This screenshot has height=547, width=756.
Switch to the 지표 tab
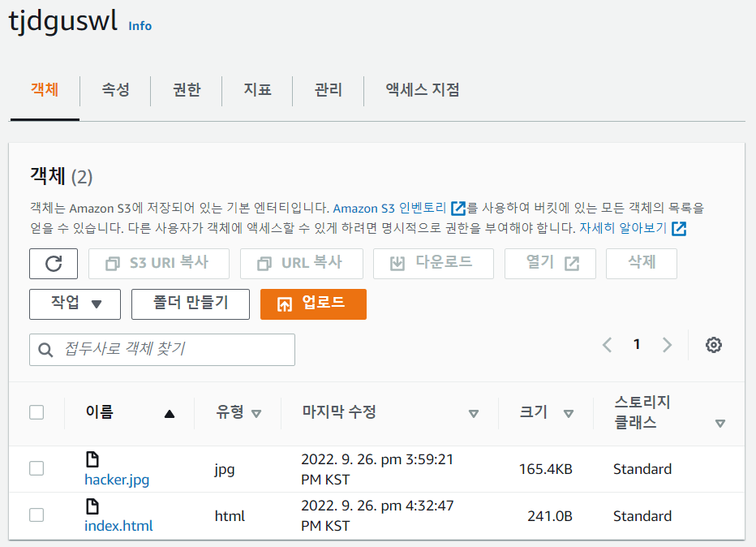tap(257, 90)
